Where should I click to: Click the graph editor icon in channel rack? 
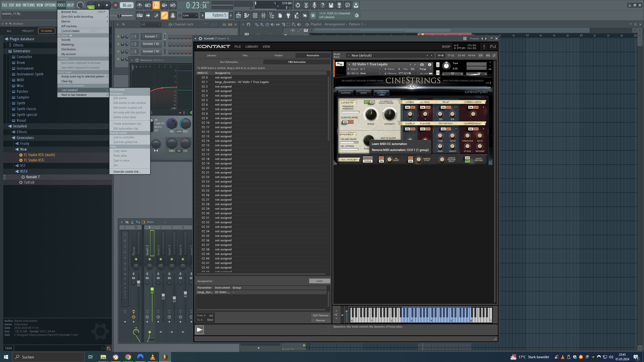click(x=224, y=24)
